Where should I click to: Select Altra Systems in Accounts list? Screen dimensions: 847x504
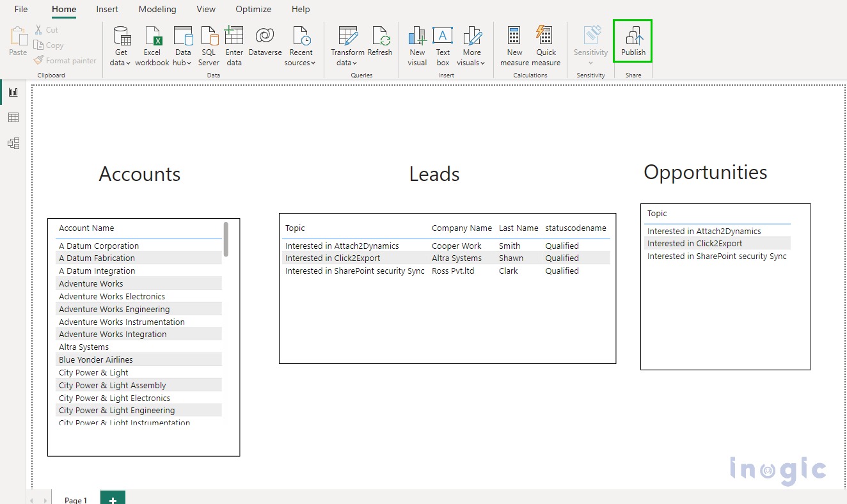(x=139, y=347)
